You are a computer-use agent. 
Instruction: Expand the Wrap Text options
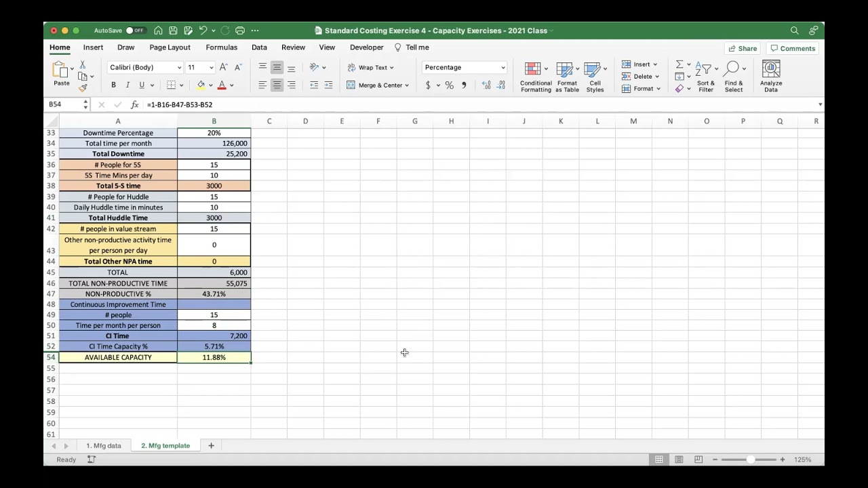click(391, 68)
